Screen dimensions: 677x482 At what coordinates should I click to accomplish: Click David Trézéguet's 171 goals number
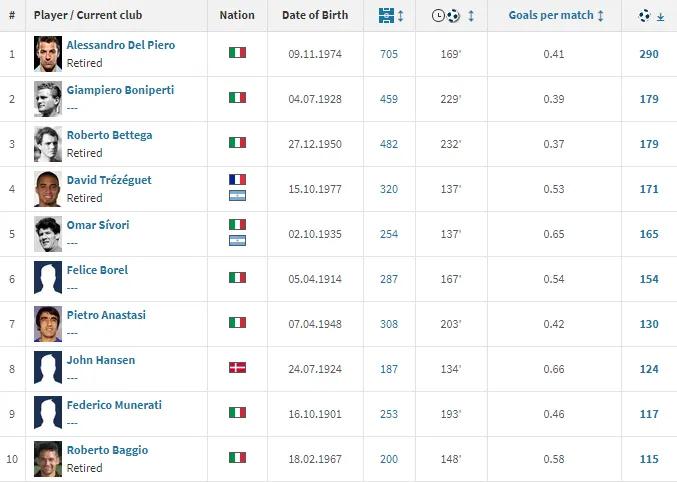[x=648, y=188]
